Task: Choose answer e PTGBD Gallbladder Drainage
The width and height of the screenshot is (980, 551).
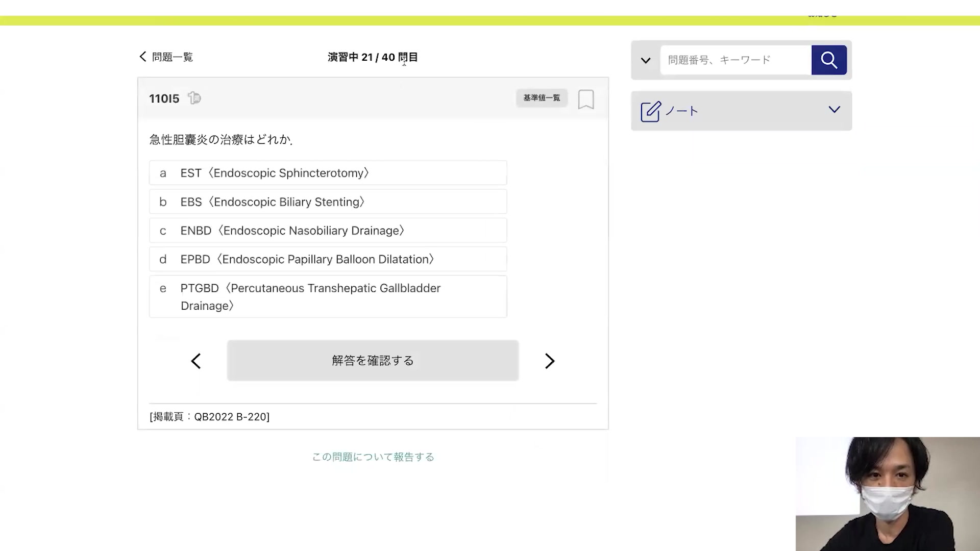Action: click(328, 296)
